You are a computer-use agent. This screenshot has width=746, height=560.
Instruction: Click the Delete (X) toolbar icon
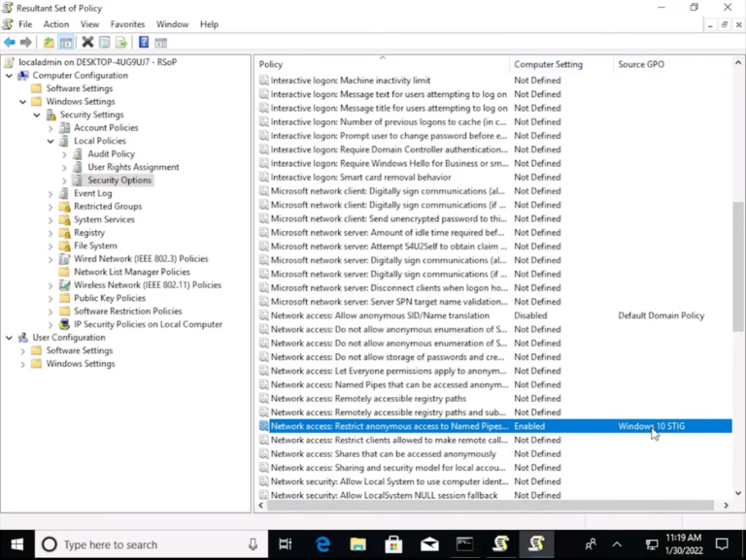pyautogui.click(x=87, y=43)
